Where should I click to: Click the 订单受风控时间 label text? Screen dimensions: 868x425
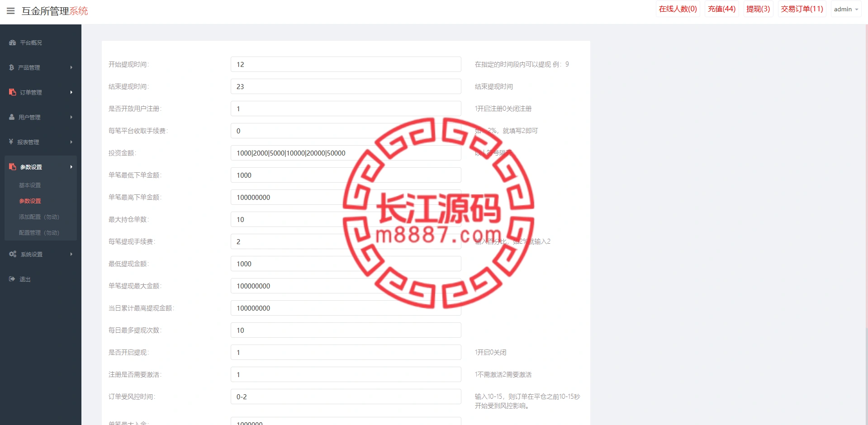coord(132,397)
